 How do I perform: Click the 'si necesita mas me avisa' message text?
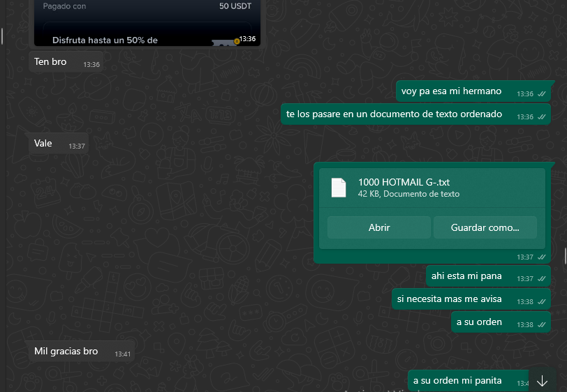click(x=450, y=299)
